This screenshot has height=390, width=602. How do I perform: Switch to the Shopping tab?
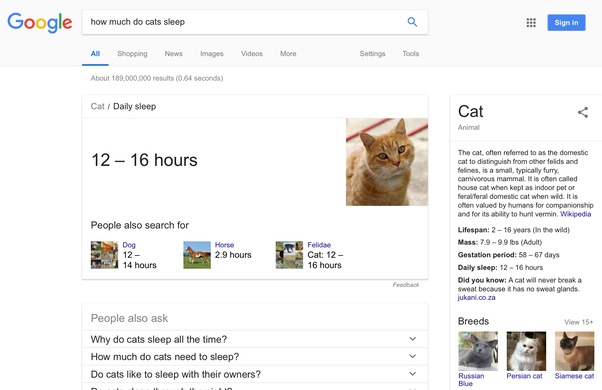[x=132, y=54]
